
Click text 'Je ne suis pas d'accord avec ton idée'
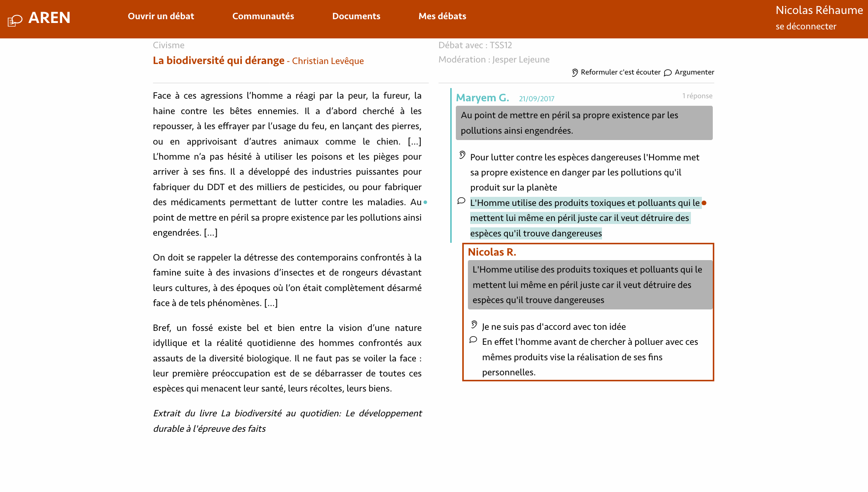pyautogui.click(x=554, y=327)
